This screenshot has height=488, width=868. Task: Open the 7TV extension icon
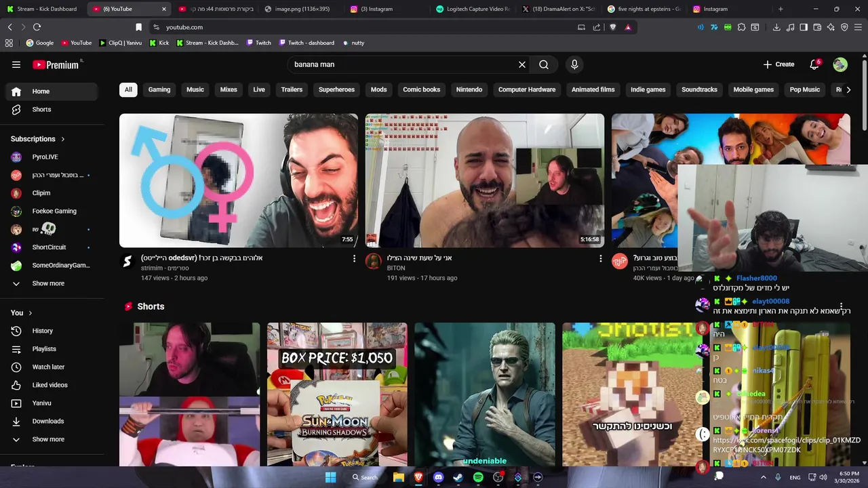(714, 27)
